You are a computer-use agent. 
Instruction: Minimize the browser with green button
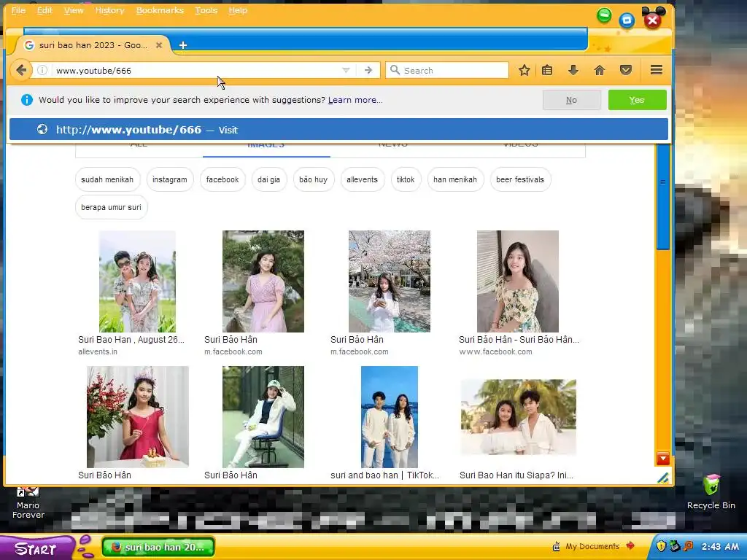pyautogui.click(x=604, y=15)
